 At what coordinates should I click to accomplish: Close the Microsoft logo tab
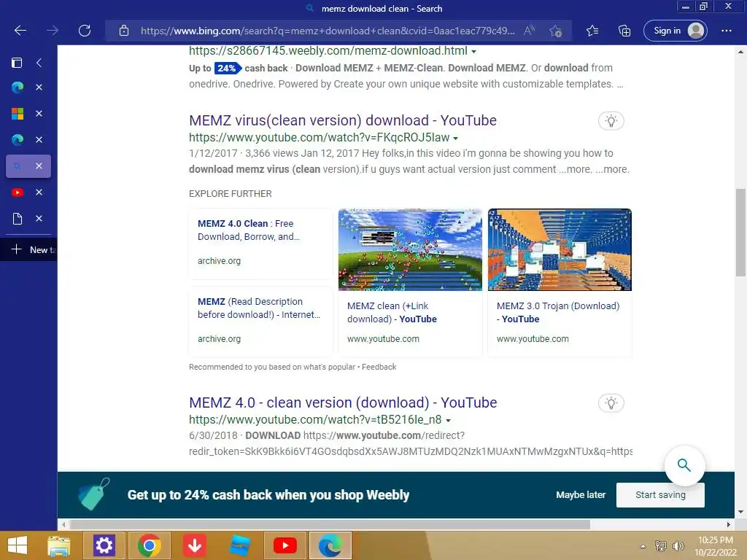(39, 113)
